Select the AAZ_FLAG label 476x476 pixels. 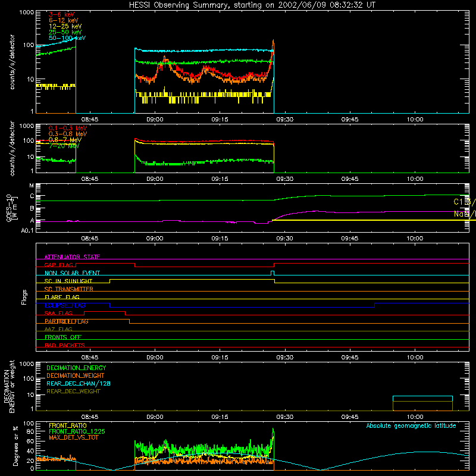coord(58,329)
